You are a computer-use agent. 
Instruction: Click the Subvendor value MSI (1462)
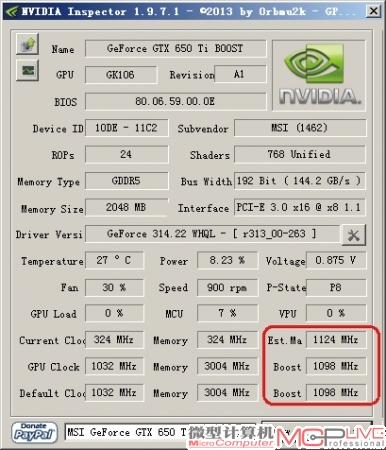click(300, 128)
